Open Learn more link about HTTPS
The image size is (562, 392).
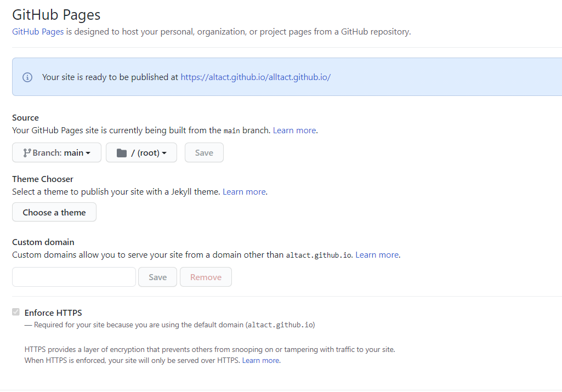pos(260,360)
